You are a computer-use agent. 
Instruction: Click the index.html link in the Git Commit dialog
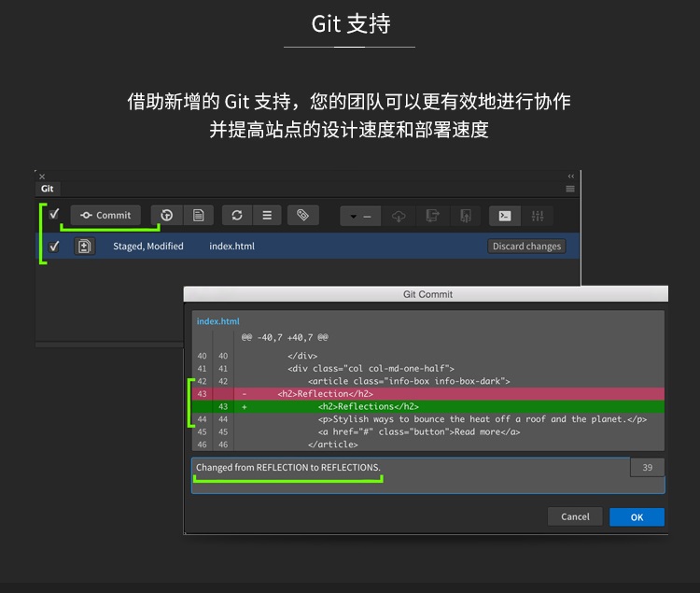coord(217,321)
